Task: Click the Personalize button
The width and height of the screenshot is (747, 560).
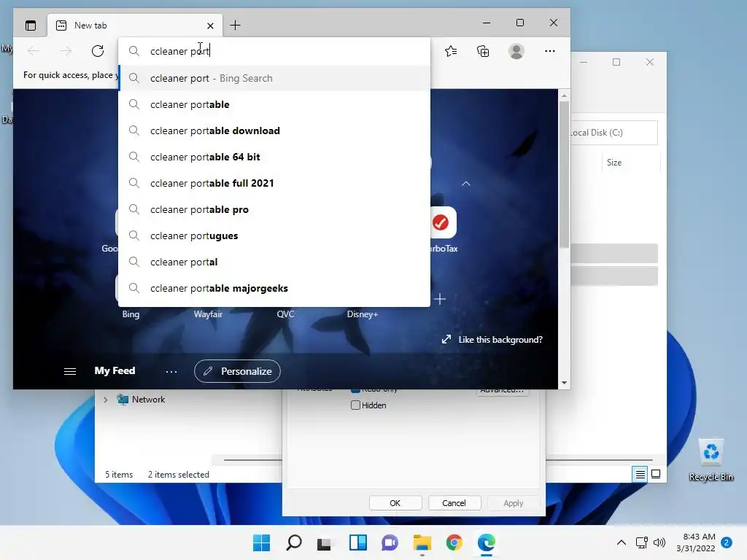Action: 237,371
